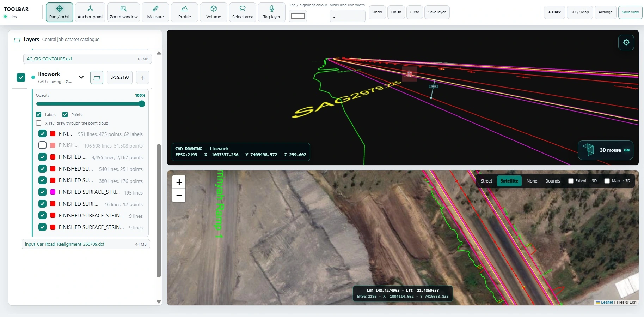
Task: Open input_Car-Road-Realignment-260709.dxf entry
Action: pyautogui.click(x=86, y=244)
